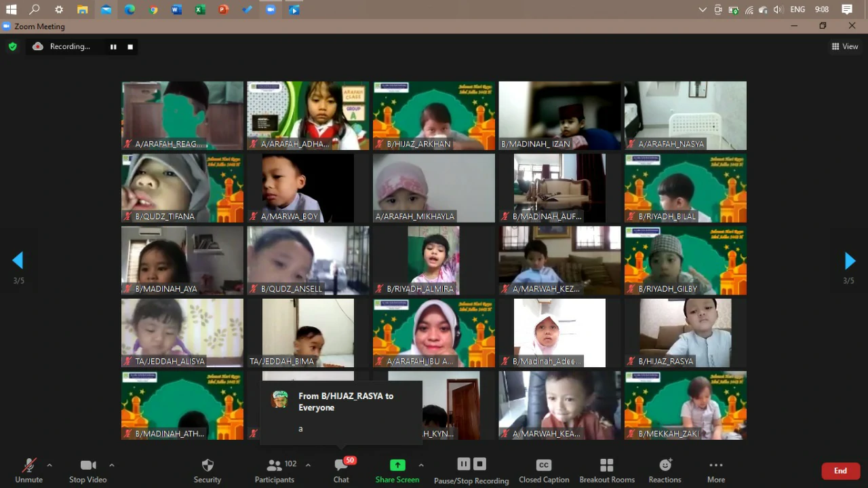This screenshot has width=868, height=488.
Task: Open the Reactions emoji picker
Action: pyautogui.click(x=665, y=469)
